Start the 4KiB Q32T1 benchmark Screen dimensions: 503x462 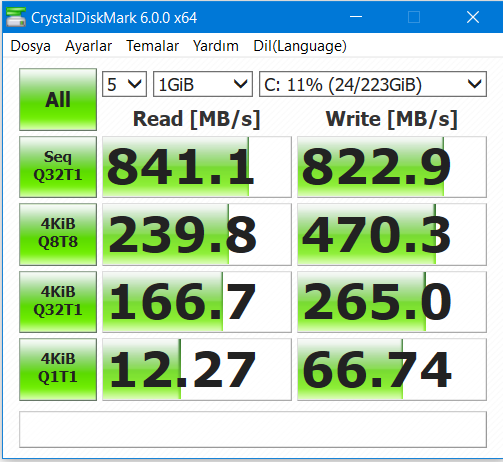coord(58,302)
